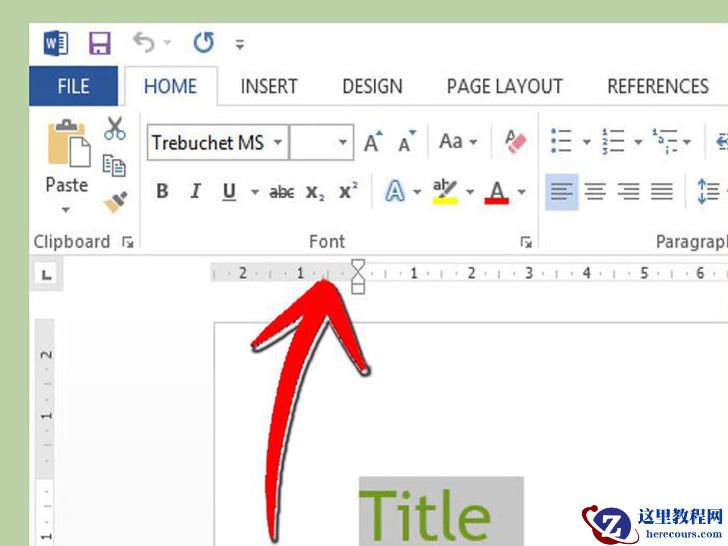
Task: Click the highlighted Title text
Action: tap(425, 514)
